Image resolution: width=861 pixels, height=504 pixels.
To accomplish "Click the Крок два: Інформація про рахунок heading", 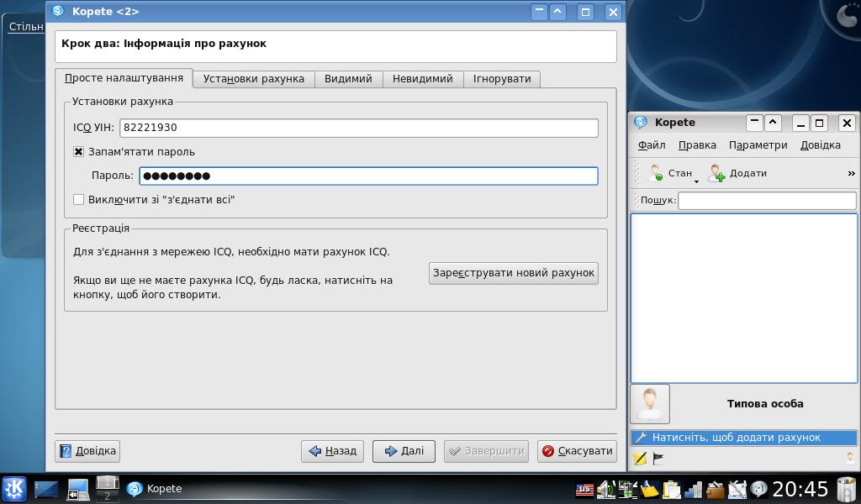I will [164, 44].
